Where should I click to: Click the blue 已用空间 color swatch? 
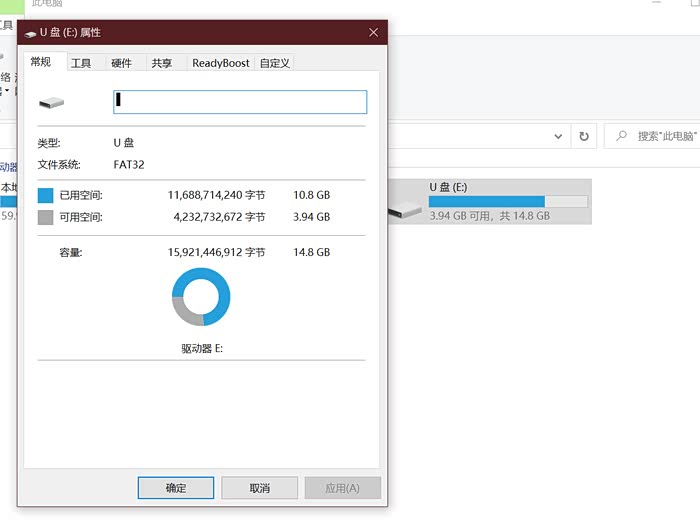click(x=45, y=195)
